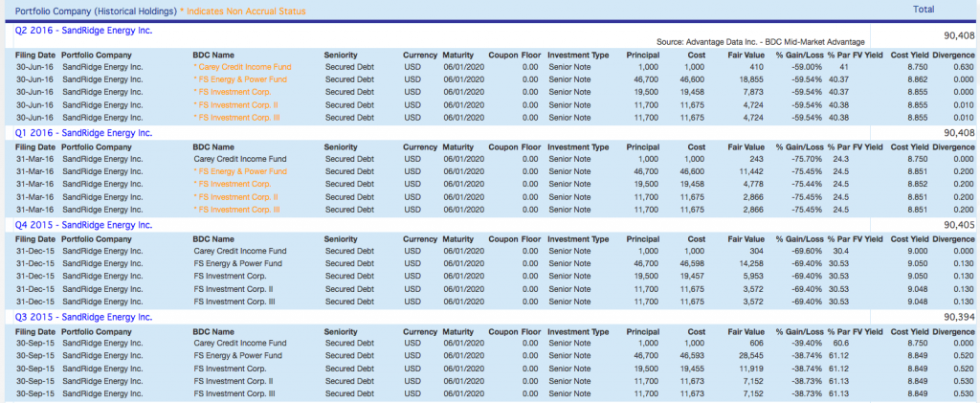Image resolution: width=980 pixels, height=403 pixels.
Task: Click fair value 28,545 cell
Action: point(752,355)
